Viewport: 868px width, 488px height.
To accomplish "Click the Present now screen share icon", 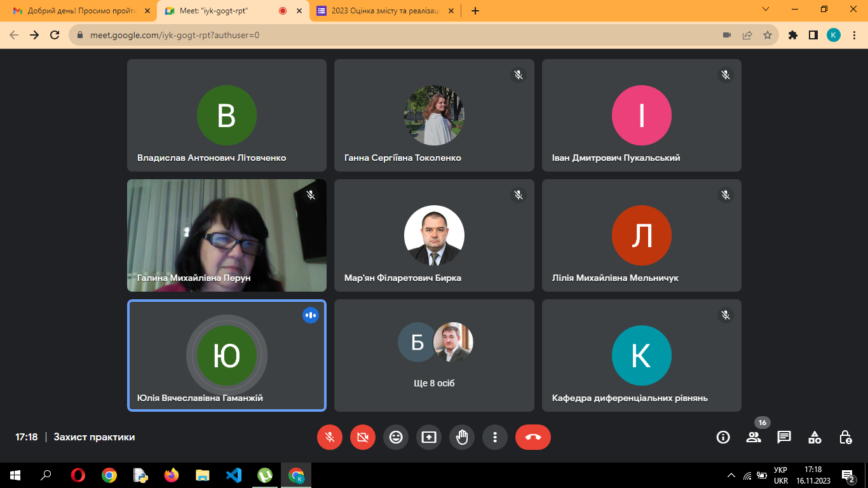I will point(429,437).
